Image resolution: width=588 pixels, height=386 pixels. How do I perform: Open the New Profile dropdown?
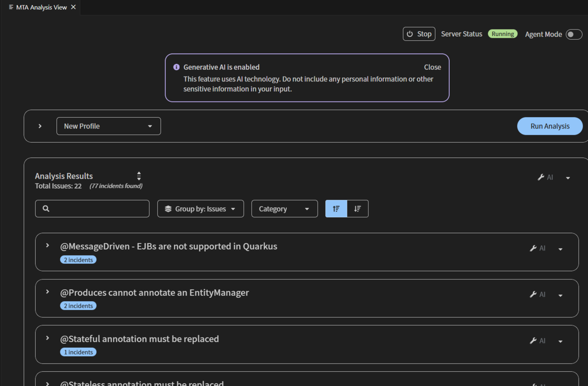[x=109, y=126]
